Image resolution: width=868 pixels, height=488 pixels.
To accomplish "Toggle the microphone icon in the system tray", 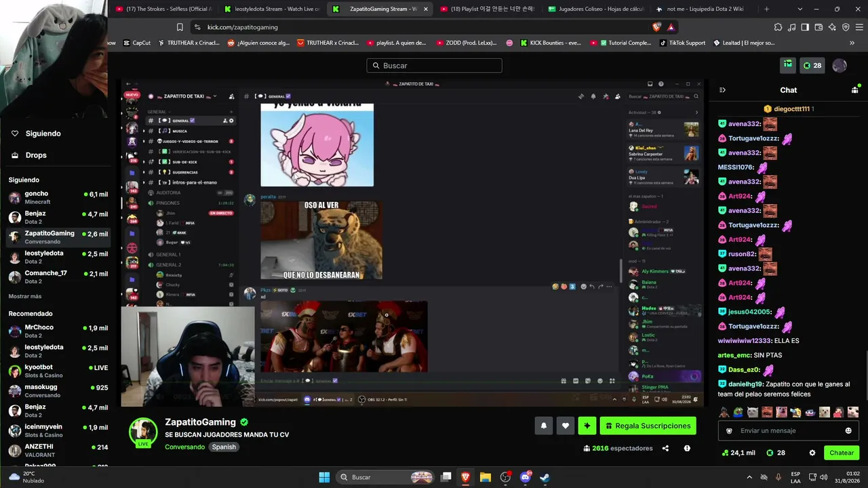I will click(x=778, y=477).
